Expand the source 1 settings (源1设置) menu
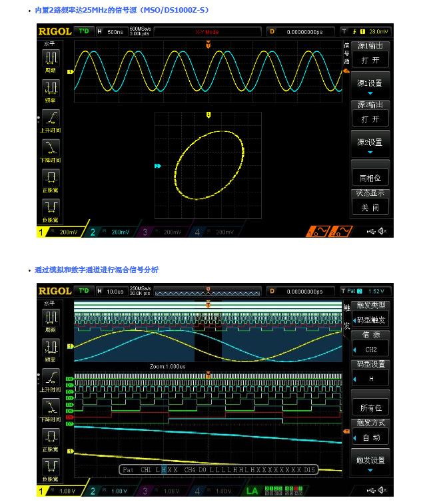437x504 pixels. (x=370, y=87)
